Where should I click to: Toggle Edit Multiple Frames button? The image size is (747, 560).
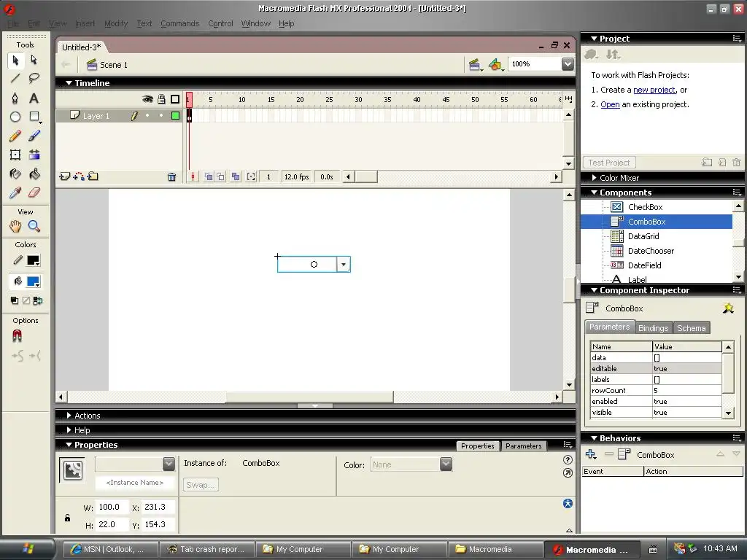coord(236,176)
